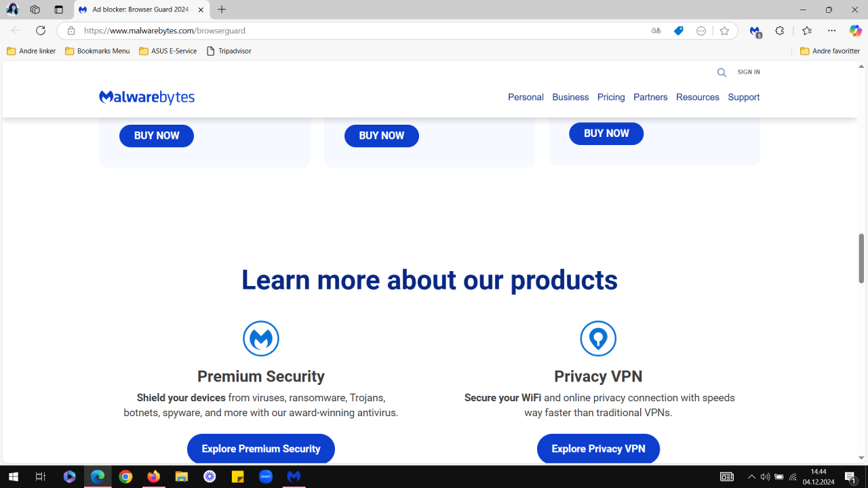868x488 pixels.
Task: Open the Extensions puzzle icon
Action: (x=780, y=30)
